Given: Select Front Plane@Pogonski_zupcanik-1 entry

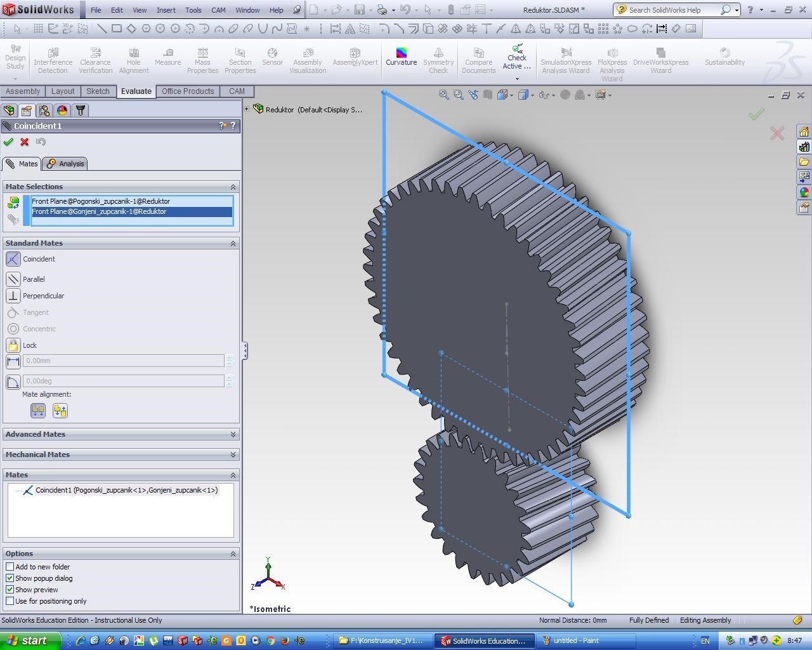Looking at the screenshot, I should (x=132, y=201).
